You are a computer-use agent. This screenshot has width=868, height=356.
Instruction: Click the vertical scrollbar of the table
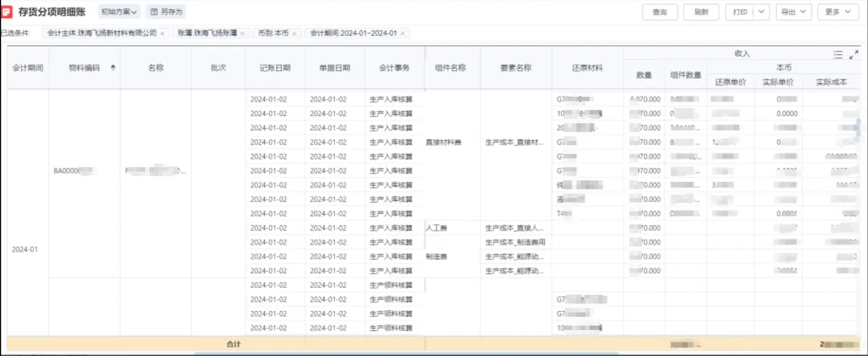point(858,128)
